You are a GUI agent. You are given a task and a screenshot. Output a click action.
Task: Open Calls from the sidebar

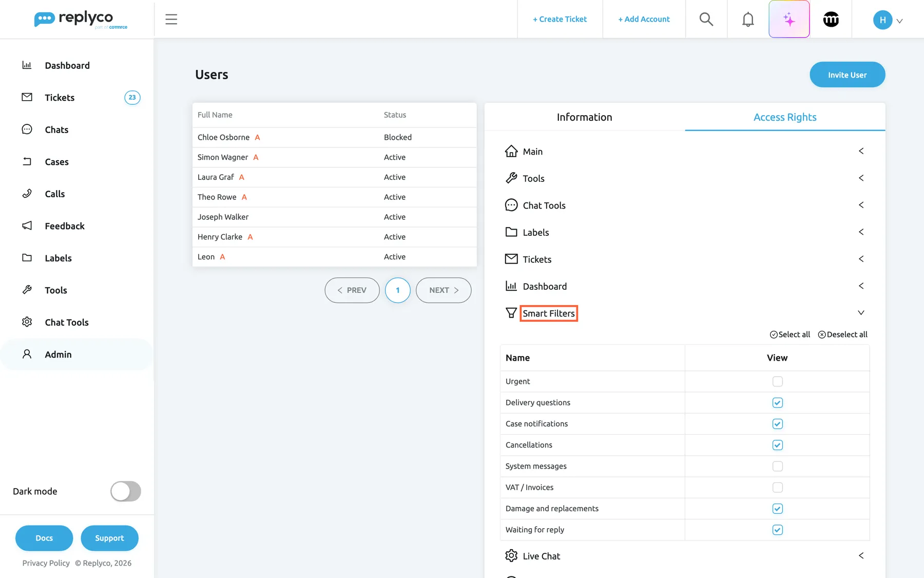(54, 194)
